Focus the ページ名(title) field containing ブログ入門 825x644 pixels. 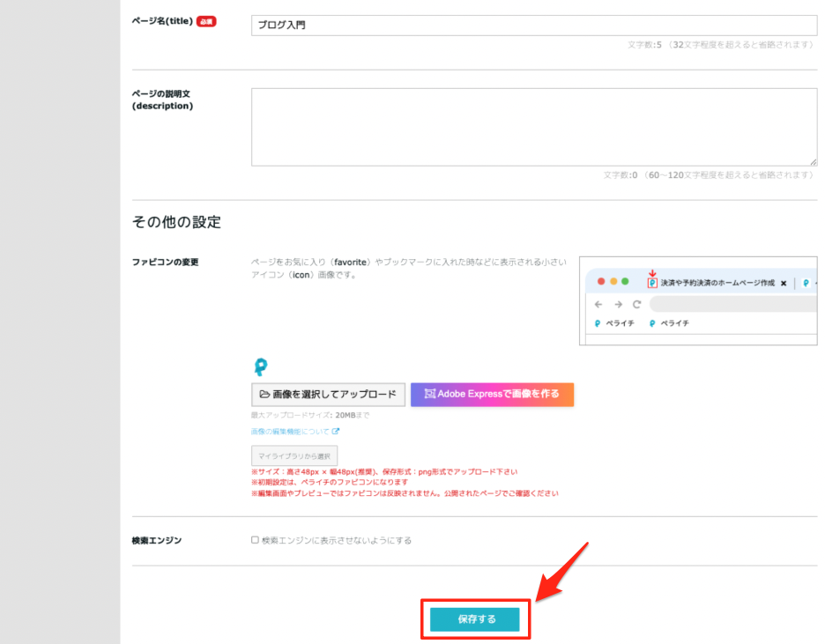(533, 25)
